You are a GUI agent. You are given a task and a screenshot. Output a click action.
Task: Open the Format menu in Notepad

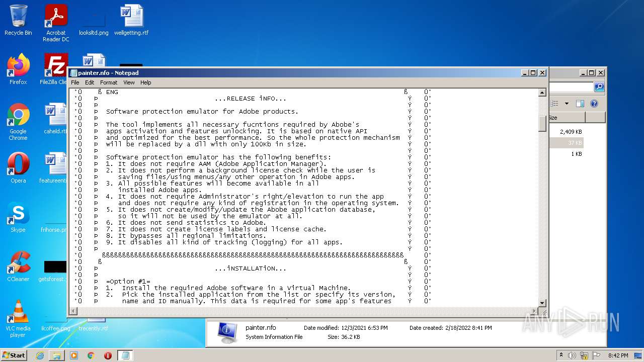pyautogui.click(x=109, y=82)
